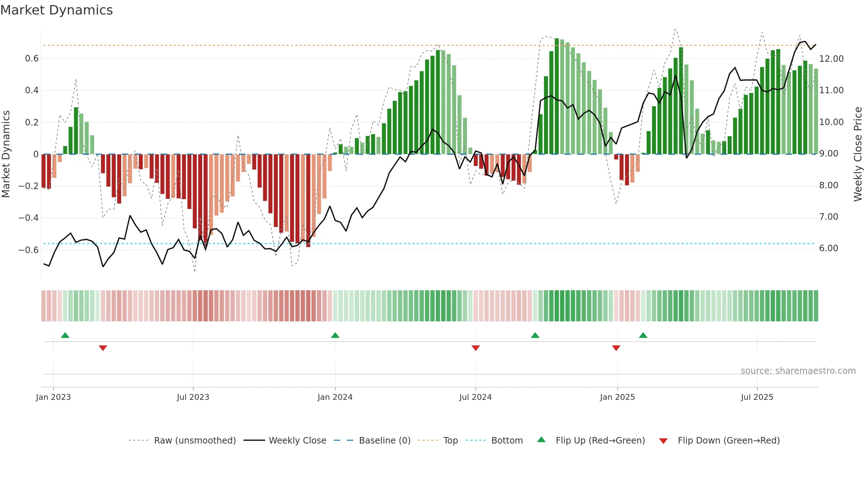Click the −0.4 left axis tick label
Viewport: 868px width, 488px height.
[x=29, y=218]
